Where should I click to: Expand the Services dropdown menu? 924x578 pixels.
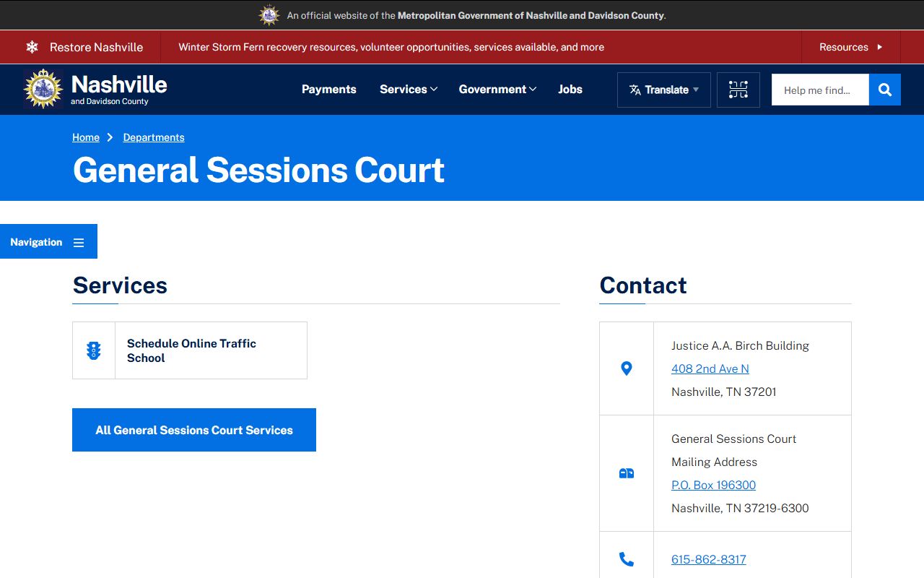pos(409,90)
